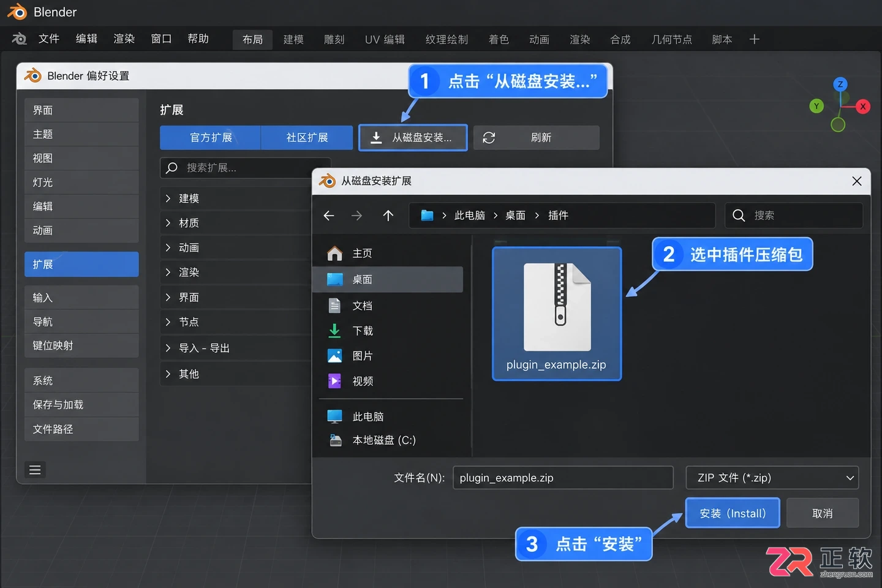This screenshot has width=882, height=588.
Task: Switch to the 几何节点 workspace tab
Action: click(x=671, y=40)
